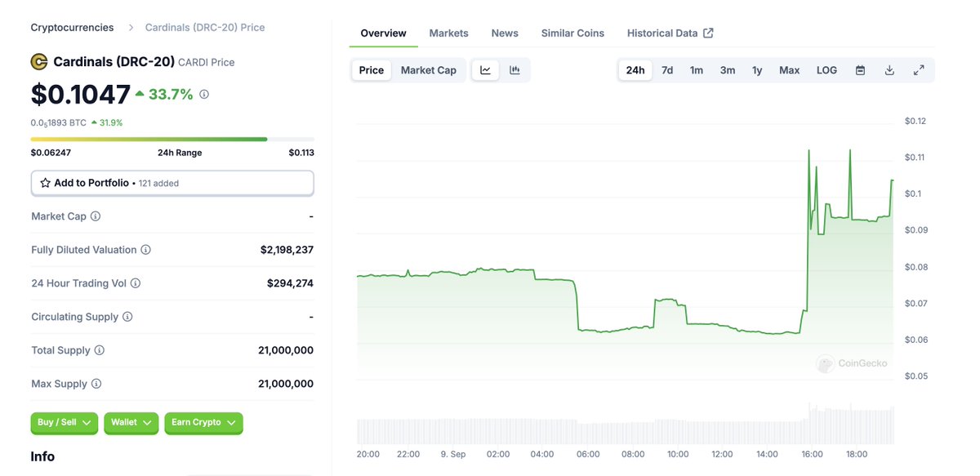Image resolution: width=980 pixels, height=476 pixels.
Task: Set chart range to 24h
Action: [635, 70]
